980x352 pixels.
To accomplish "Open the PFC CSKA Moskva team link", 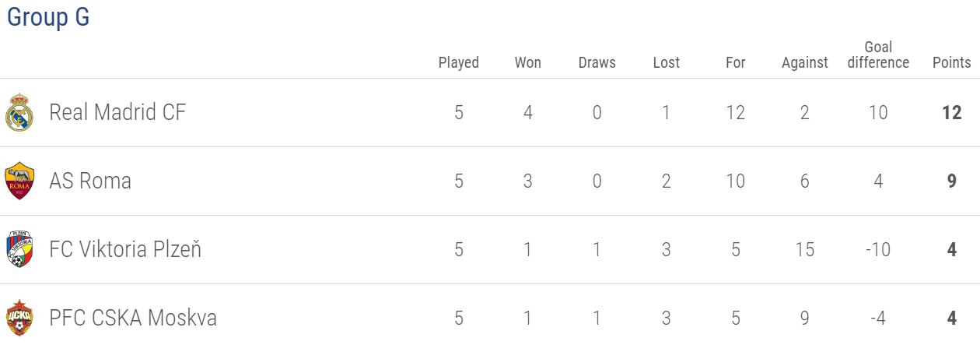I will [133, 318].
